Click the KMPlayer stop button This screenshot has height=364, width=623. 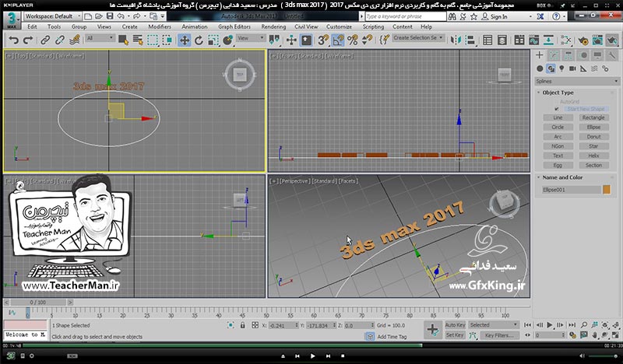(343, 356)
